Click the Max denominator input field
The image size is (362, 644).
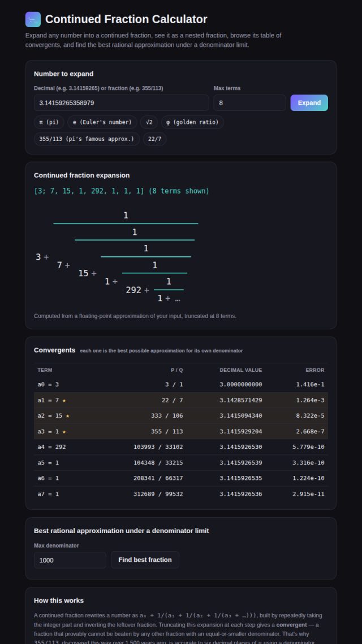[x=70, y=560]
